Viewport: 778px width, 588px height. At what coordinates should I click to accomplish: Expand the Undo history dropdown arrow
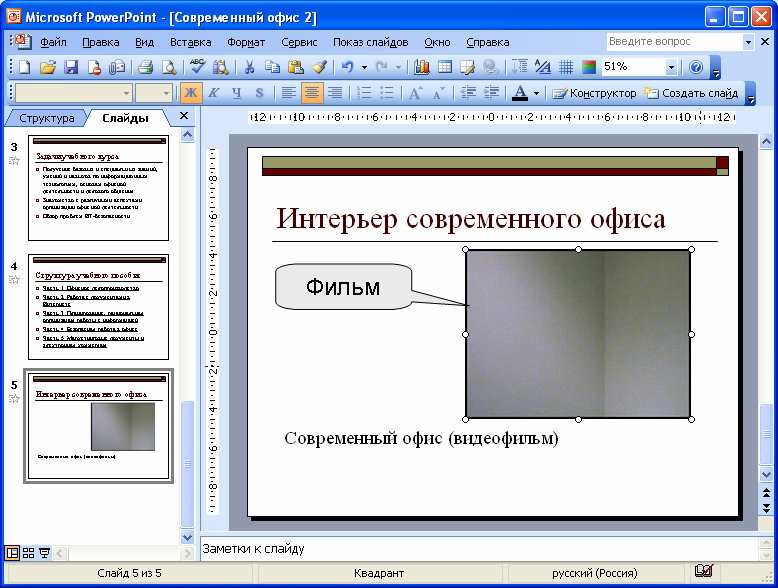(364, 67)
